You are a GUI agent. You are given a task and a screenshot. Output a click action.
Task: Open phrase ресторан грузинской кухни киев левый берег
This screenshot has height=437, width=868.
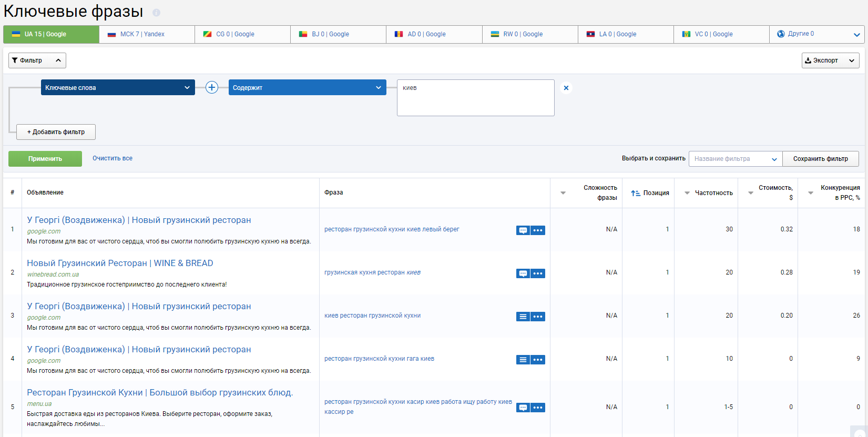392,229
